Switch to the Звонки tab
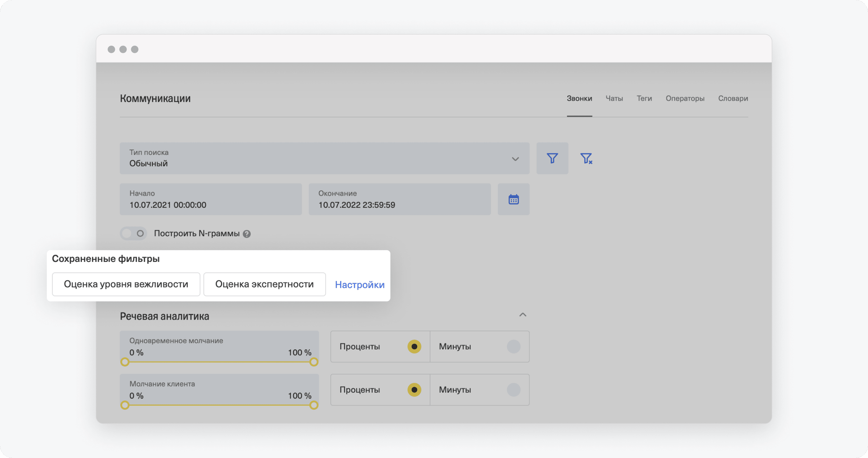 coord(579,98)
